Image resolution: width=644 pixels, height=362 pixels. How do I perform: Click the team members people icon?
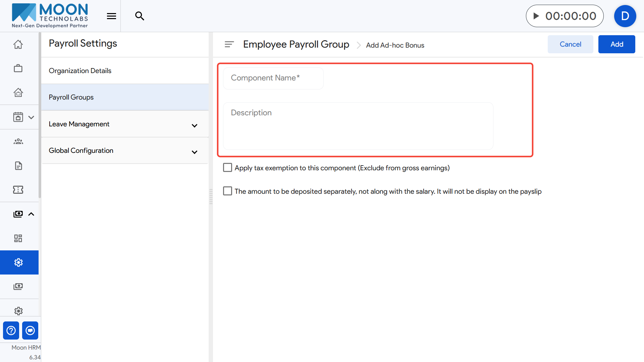pyautogui.click(x=18, y=141)
